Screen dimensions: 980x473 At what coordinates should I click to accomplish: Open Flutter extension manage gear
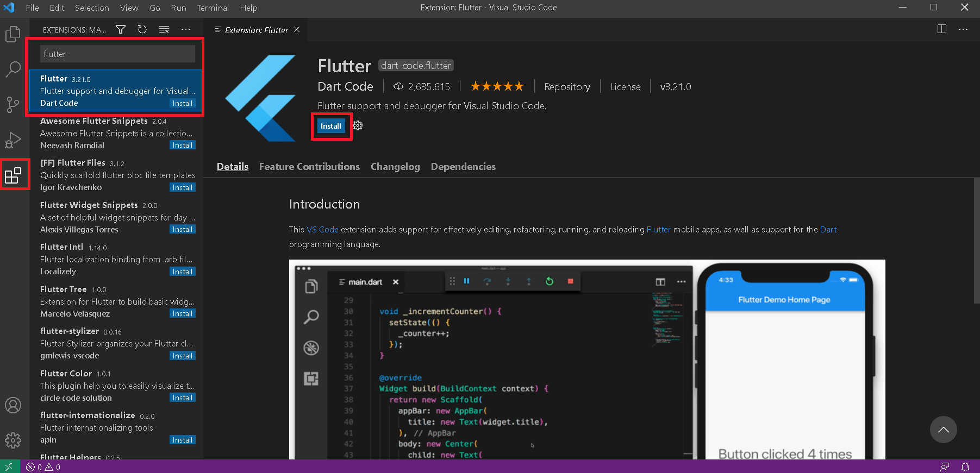click(358, 125)
